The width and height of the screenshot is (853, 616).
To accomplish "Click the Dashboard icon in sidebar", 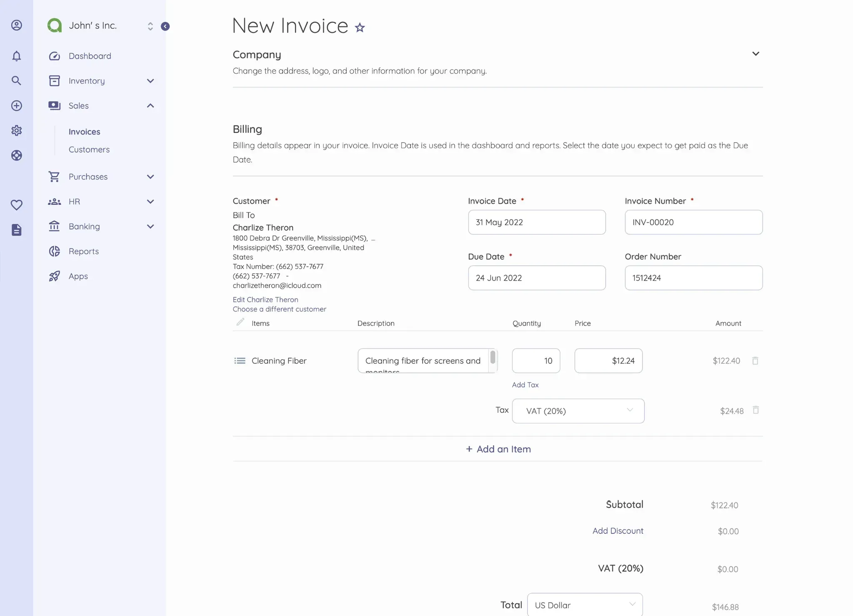I will 54,56.
